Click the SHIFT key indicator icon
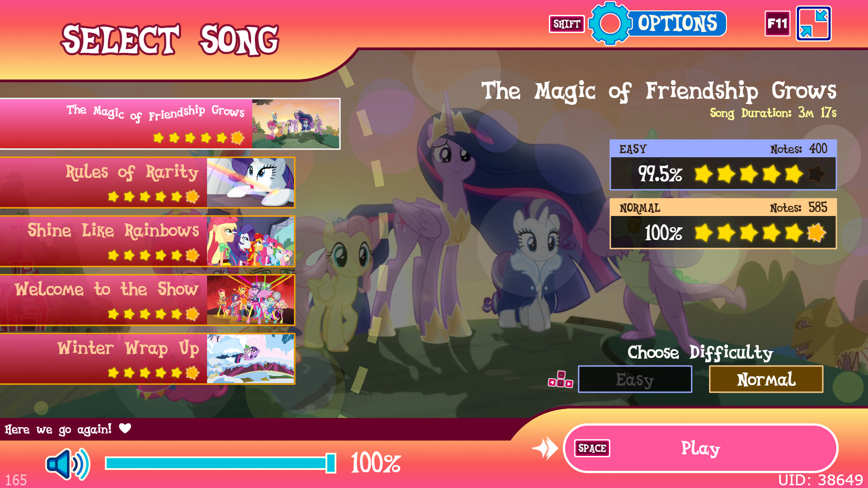The height and width of the screenshot is (488, 868). click(567, 24)
